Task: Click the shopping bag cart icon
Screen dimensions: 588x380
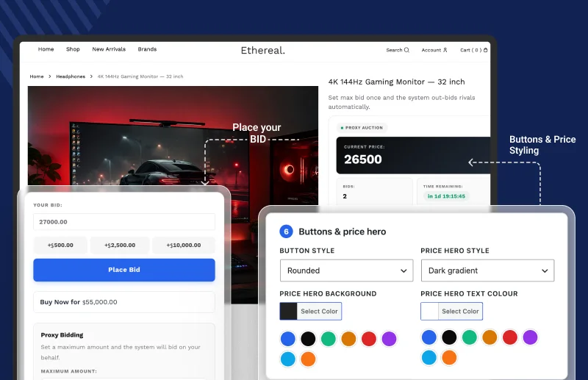Action: coord(486,50)
